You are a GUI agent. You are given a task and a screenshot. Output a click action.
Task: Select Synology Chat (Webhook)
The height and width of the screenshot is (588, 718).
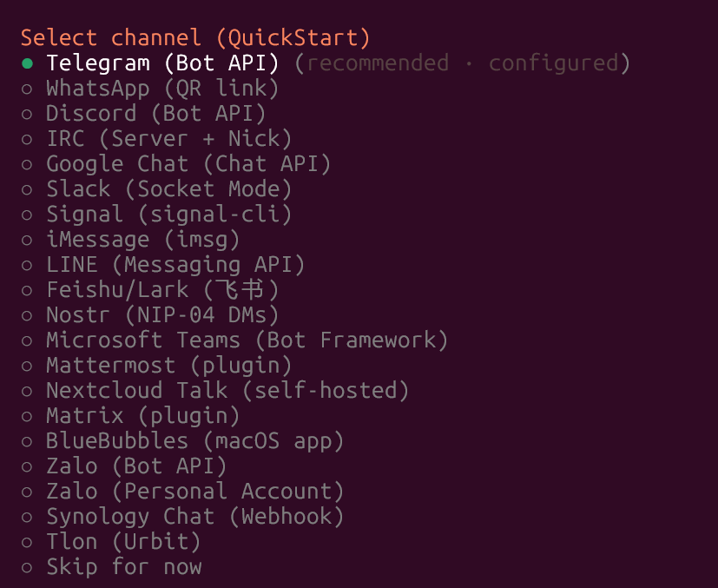(194, 517)
